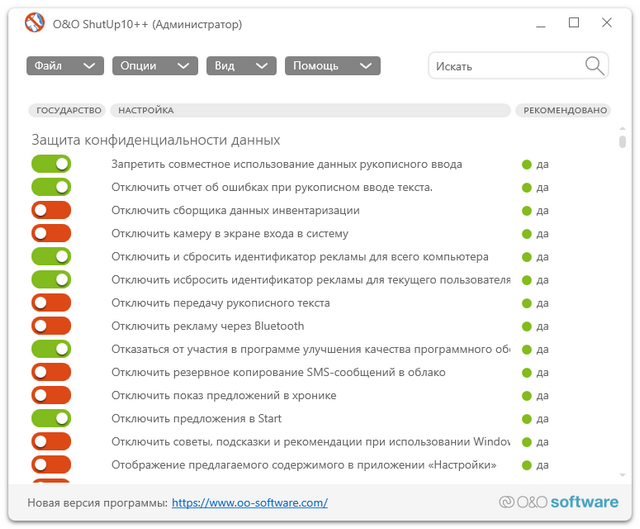Click the O&O ShutUp10 app icon in title bar

coord(34,24)
